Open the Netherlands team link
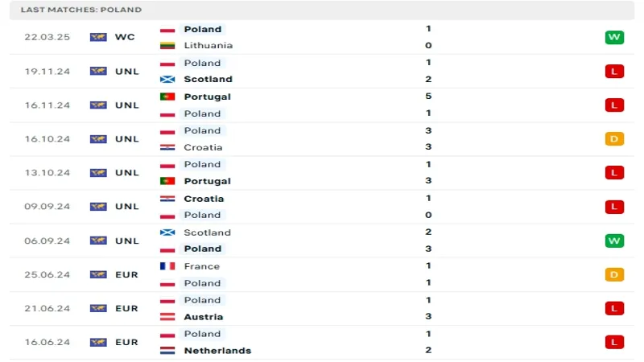This screenshot has height=362, width=644. (x=217, y=351)
